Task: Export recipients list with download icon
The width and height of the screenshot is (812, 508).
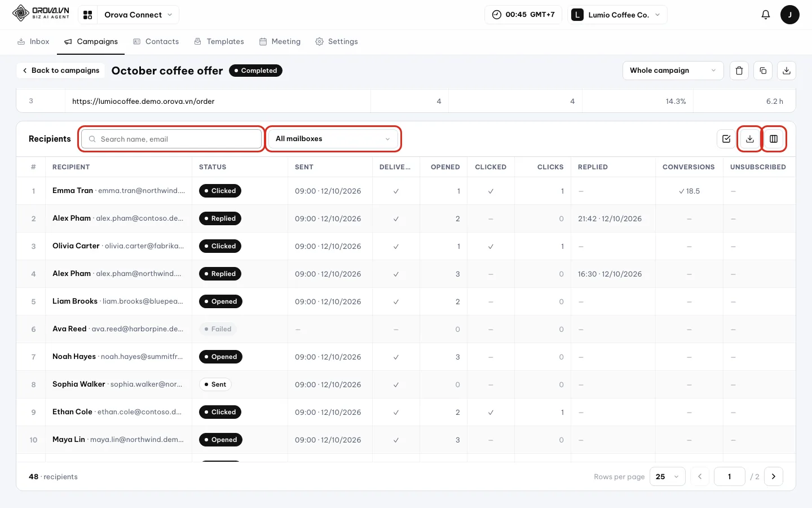Action: click(750, 139)
